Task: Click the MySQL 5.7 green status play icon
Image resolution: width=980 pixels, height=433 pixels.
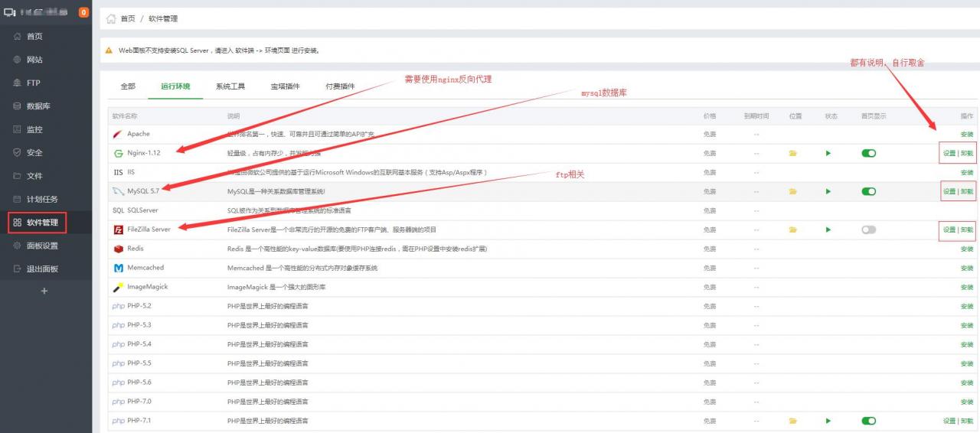Action: click(x=828, y=191)
